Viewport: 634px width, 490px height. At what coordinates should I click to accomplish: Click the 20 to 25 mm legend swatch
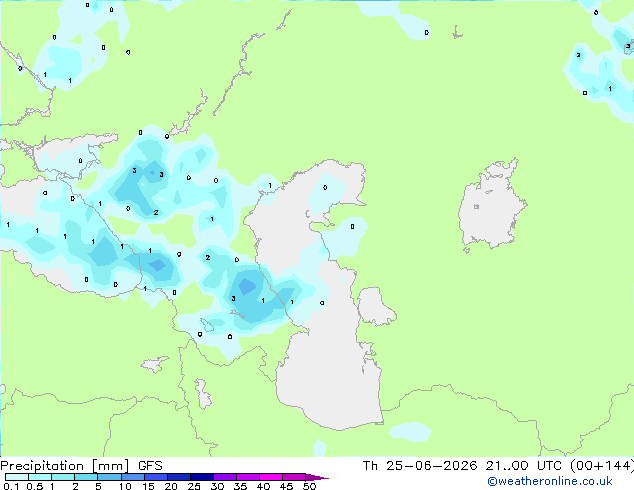point(178,477)
